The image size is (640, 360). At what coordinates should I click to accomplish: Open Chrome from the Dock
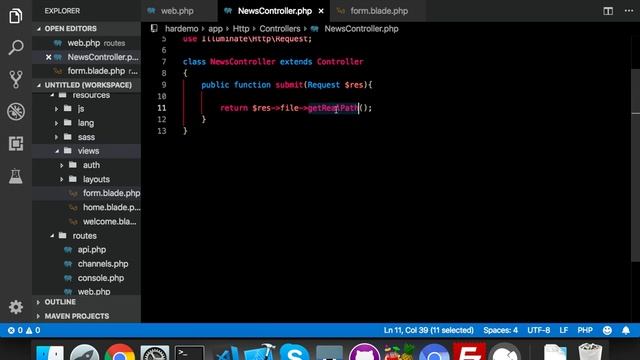tap(120, 353)
